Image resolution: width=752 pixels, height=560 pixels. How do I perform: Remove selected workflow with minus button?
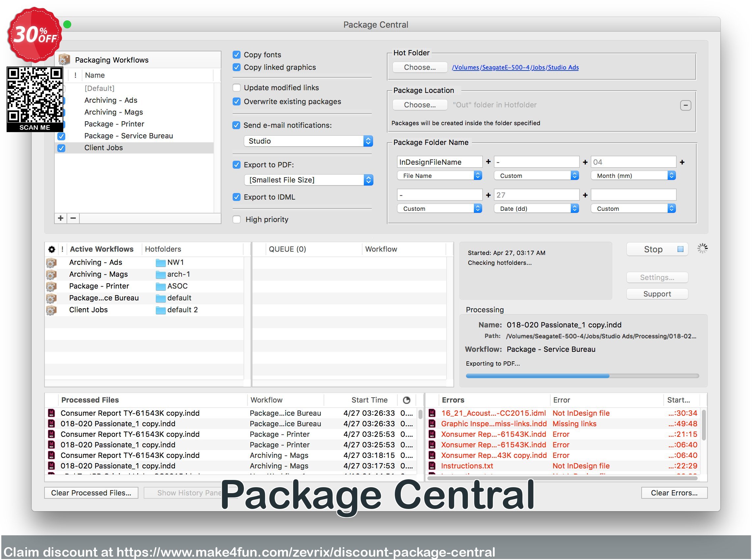click(73, 218)
